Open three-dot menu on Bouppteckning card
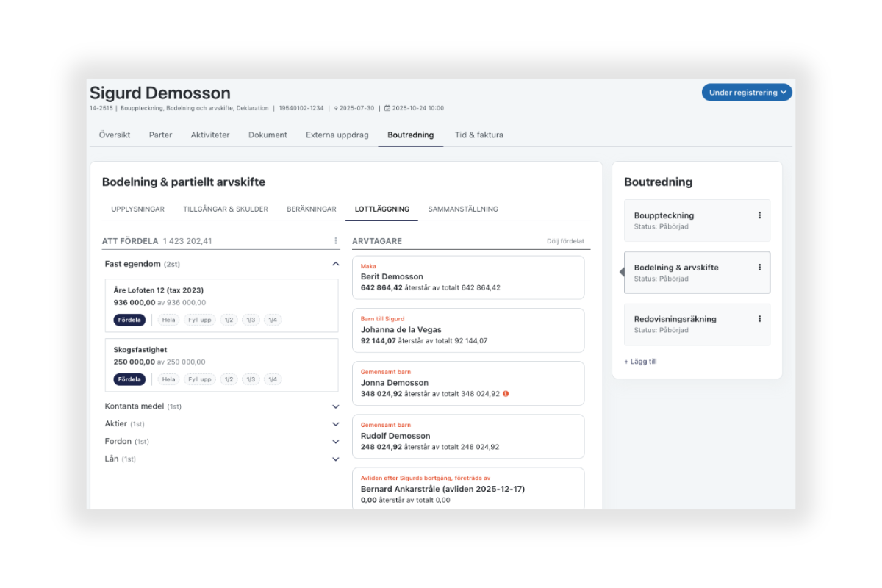The width and height of the screenshot is (882, 588). [759, 215]
